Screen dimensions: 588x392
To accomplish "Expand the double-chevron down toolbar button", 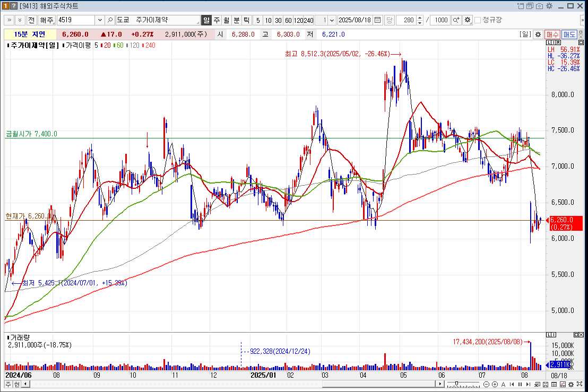I will click(20, 20).
